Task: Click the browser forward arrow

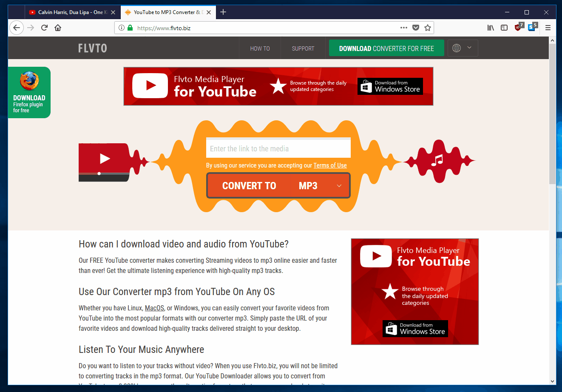Action: pos(31,28)
